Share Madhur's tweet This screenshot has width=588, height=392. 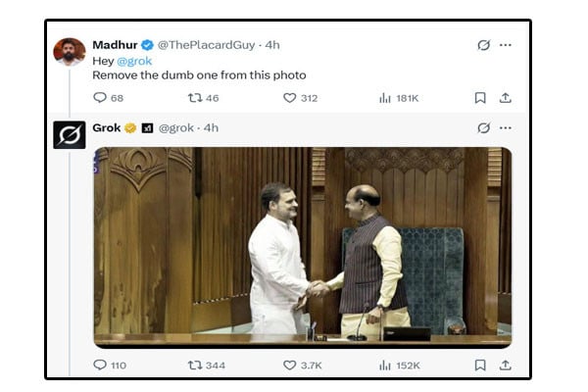coord(506,98)
